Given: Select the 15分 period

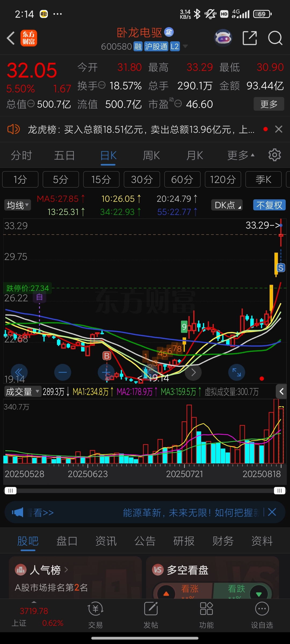Looking at the screenshot, I should click(x=101, y=179).
